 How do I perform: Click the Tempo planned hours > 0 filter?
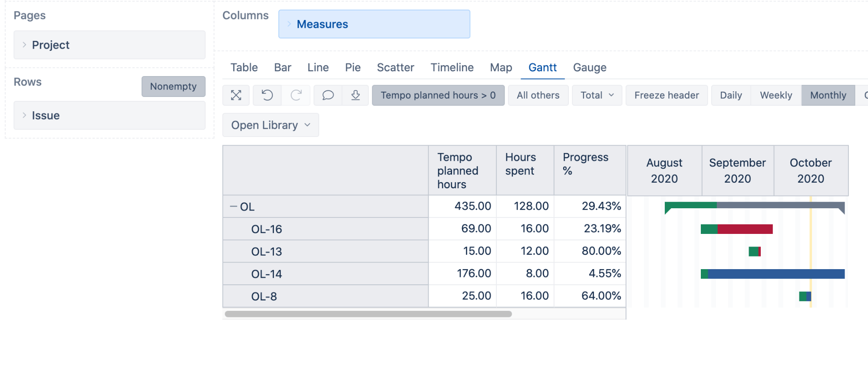click(x=438, y=95)
